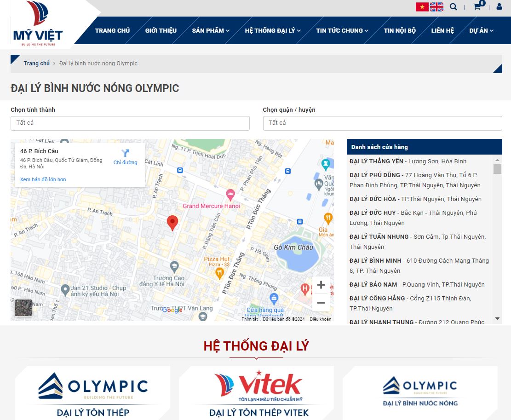Viewport: 511px width, 420px height.
Task: Open the Chọn quận / huyện dropdown
Action: pyautogui.click(x=383, y=123)
